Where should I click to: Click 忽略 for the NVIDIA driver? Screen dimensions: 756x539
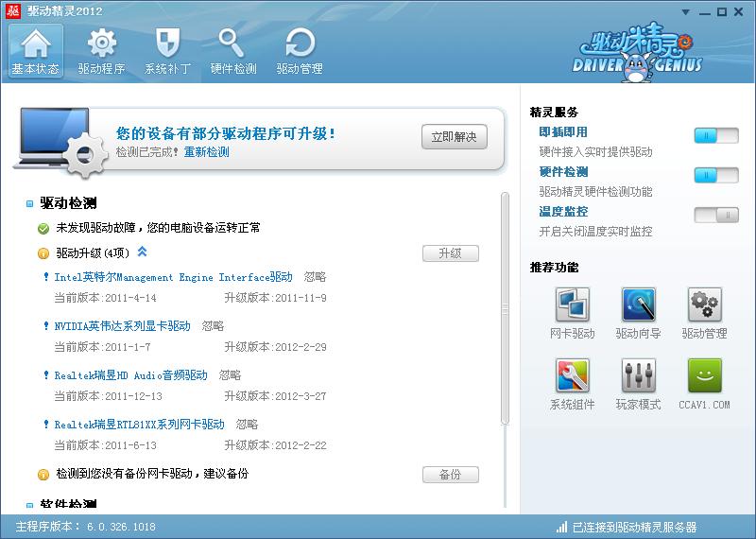(213, 326)
